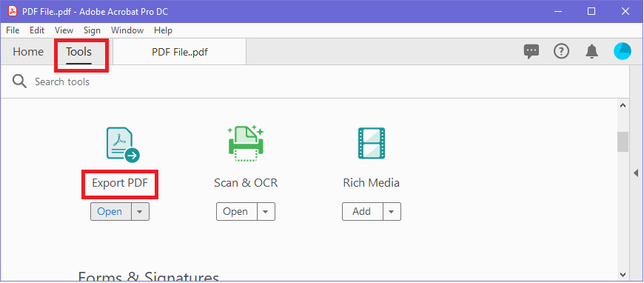
Task: Close the Acrobat window
Action: coord(625,11)
